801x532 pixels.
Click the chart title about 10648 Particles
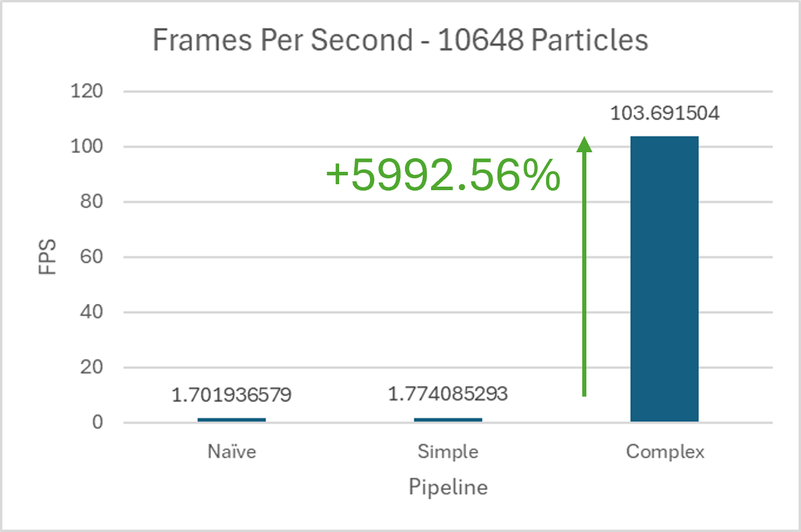click(x=400, y=40)
